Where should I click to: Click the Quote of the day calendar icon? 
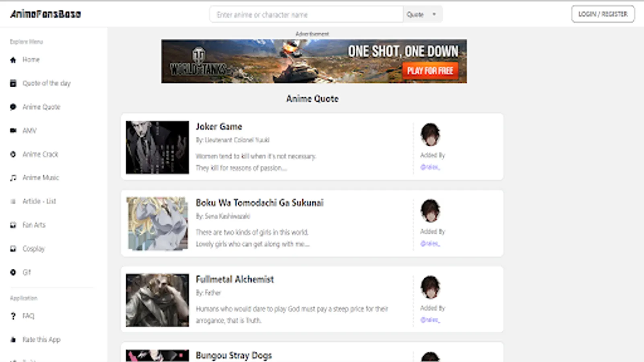pyautogui.click(x=13, y=83)
